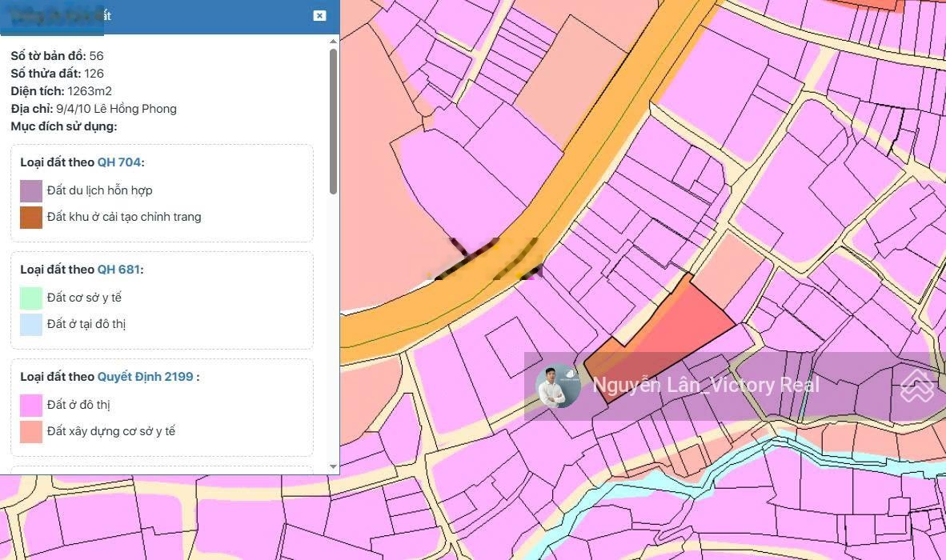Open the QH 704 link

pos(119,162)
